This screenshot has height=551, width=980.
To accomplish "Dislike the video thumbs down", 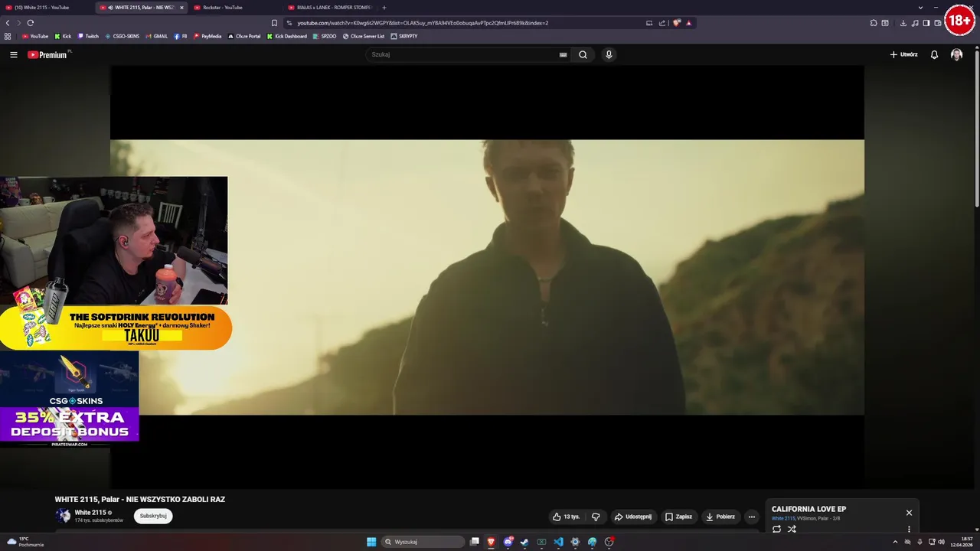I will pyautogui.click(x=596, y=517).
